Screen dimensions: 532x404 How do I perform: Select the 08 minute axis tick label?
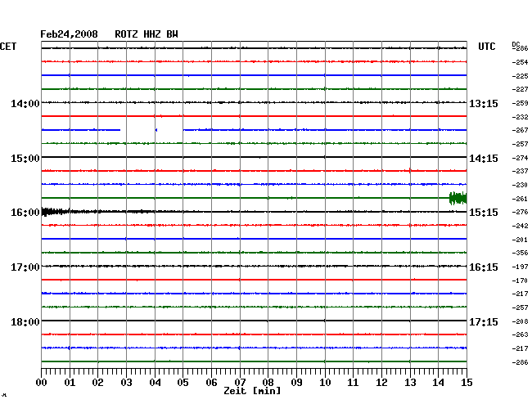point(268,383)
